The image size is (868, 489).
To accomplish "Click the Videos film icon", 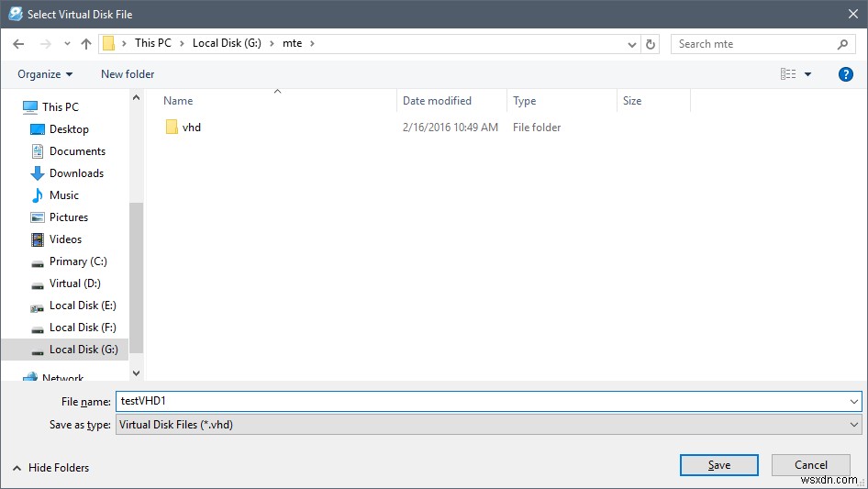I will pos(37,239).
